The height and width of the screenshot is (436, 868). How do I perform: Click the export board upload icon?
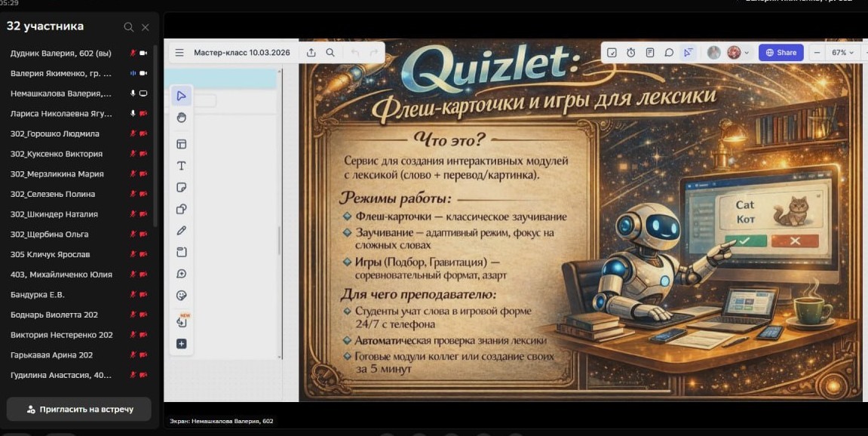(311, 53)
